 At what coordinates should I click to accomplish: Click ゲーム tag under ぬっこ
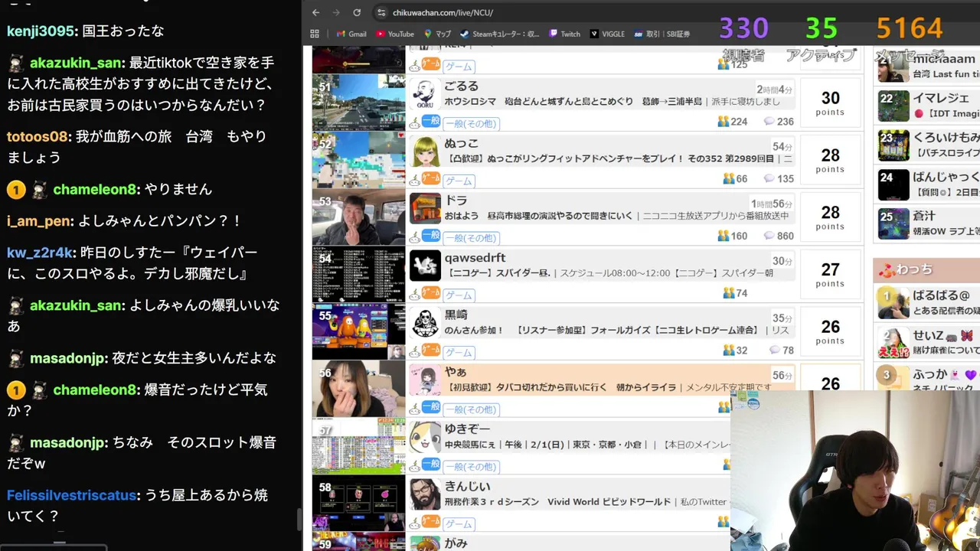pos(459,181)
